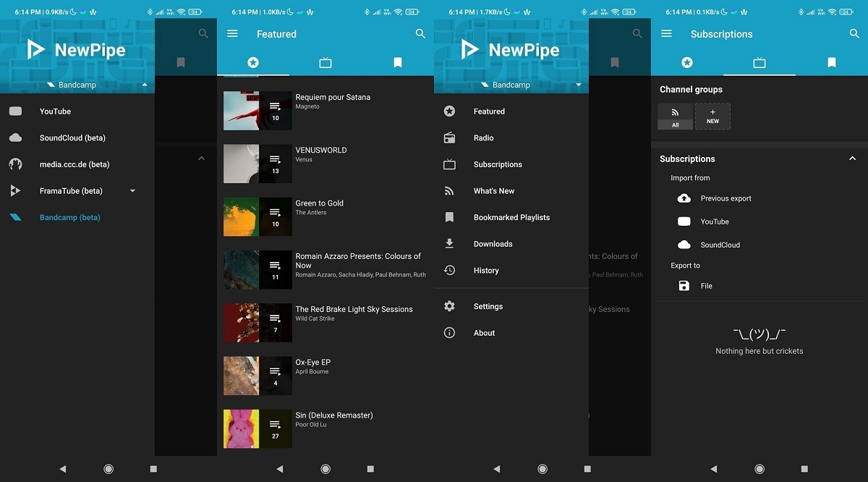This screenshot has height=482, width=868.
Task: Open Downloads from the navigation drawer
Action: 493,244
